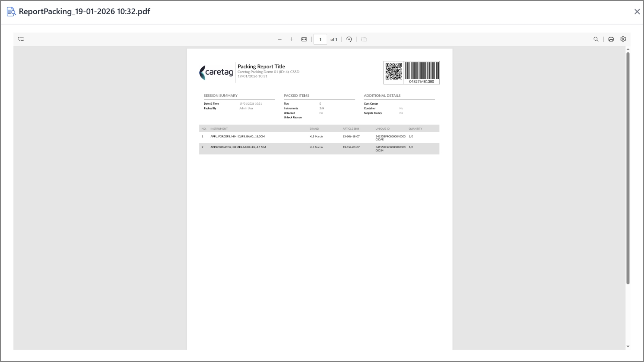The width and height of the screenshot is (644, 362).
Task: Click 'APPROXIMATOR, BIEMER-MUELLER, 4.5 MM' row
Action: click(x=319, y=149)
